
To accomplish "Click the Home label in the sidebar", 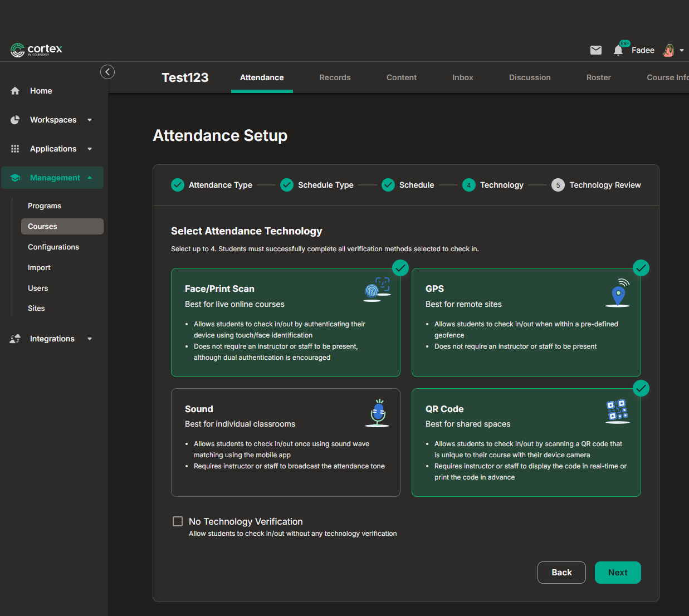I will coord(41,91).
